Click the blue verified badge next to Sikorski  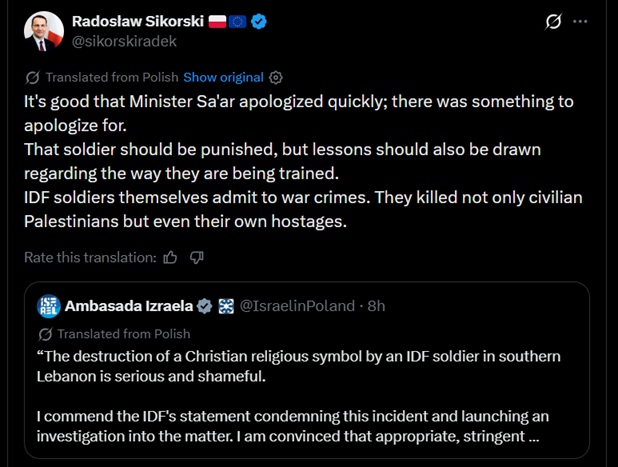[258, 21]
